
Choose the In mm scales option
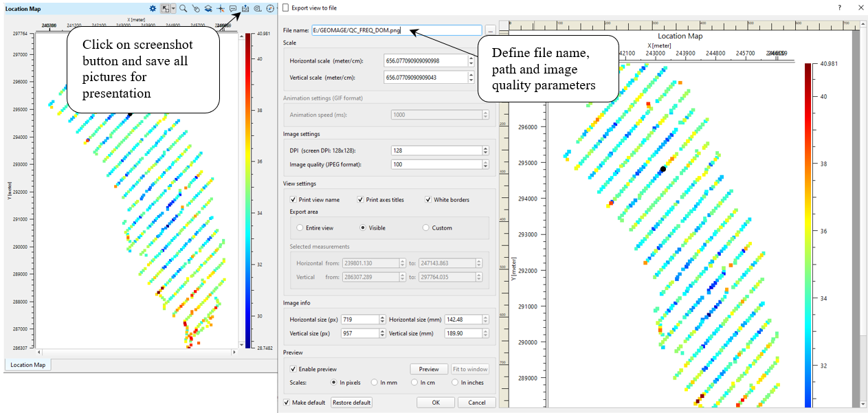pyautogui.click(x=375, y=382)
